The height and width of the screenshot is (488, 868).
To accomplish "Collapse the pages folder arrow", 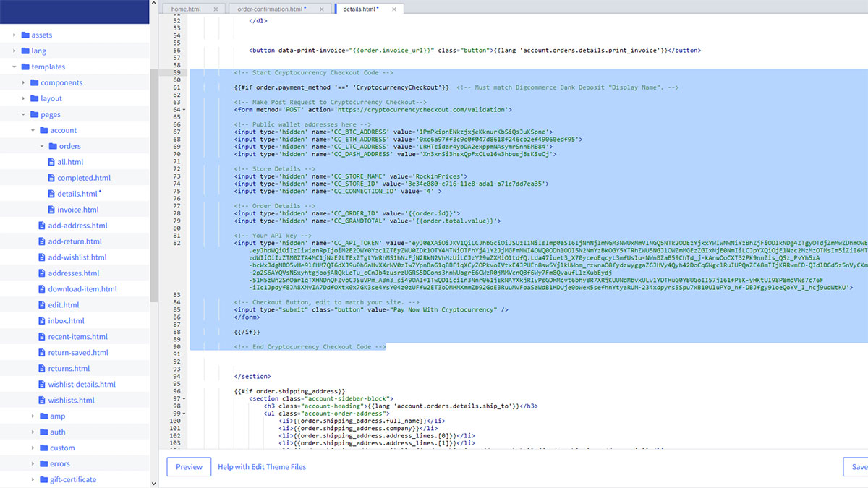I will tap(24, 114).
